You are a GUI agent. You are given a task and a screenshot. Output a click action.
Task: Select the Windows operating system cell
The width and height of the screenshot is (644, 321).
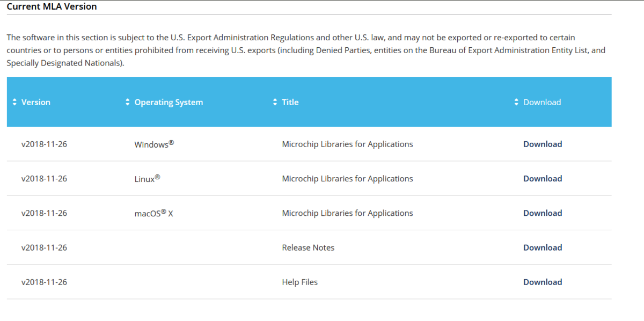tap(154, 144)
